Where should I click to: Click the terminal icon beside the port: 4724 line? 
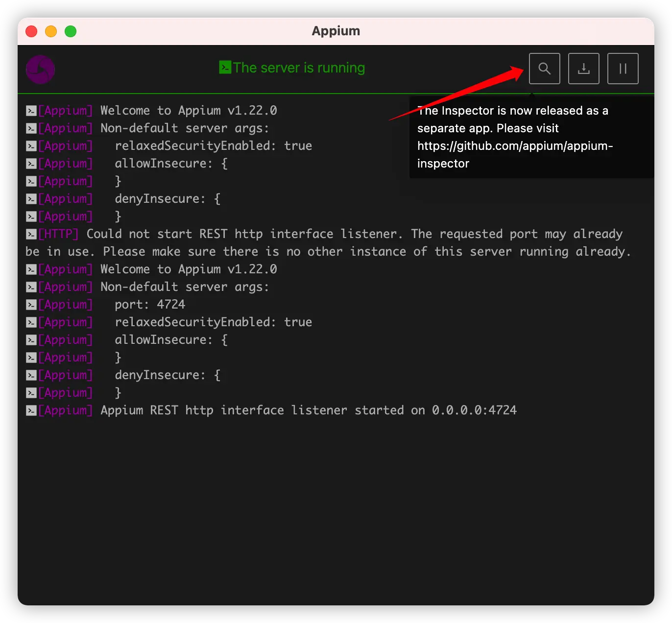[31, 305]
